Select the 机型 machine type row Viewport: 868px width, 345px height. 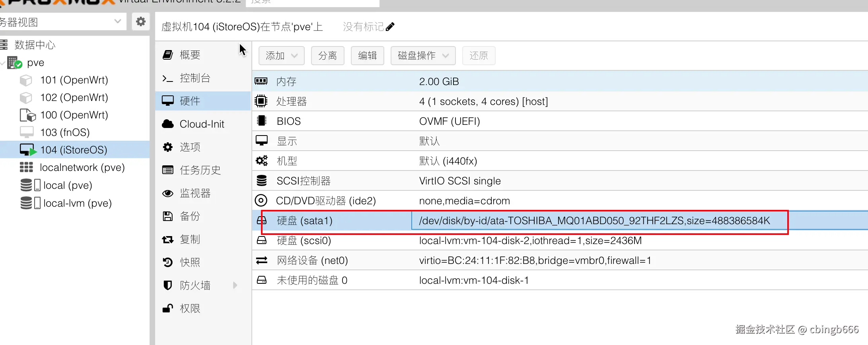[560, 161]
